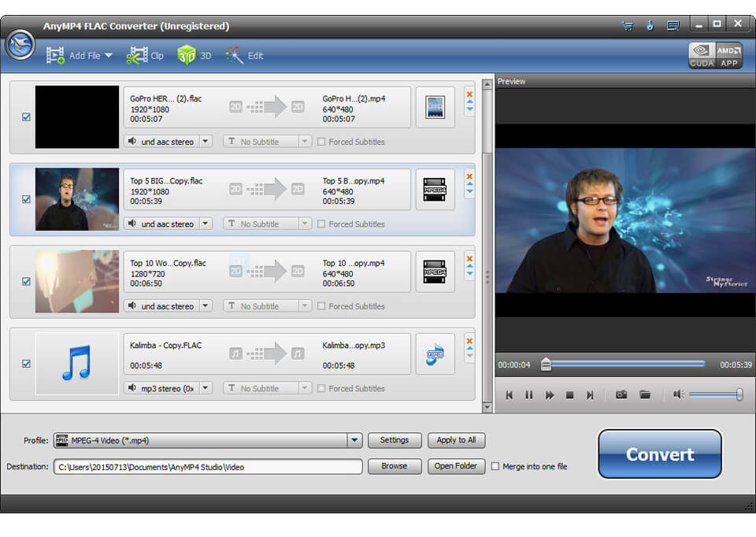Image resolution: width=756 pixels, height=537 pixels.
Task: Click the Destination path field
Action: [208, 467]
